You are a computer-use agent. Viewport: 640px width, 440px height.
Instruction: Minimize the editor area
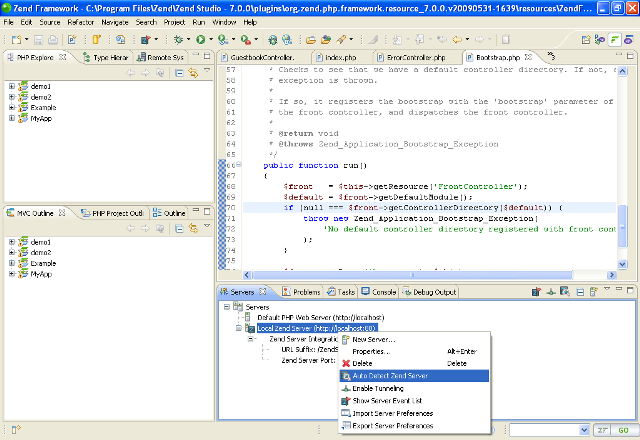coord(619,54)
